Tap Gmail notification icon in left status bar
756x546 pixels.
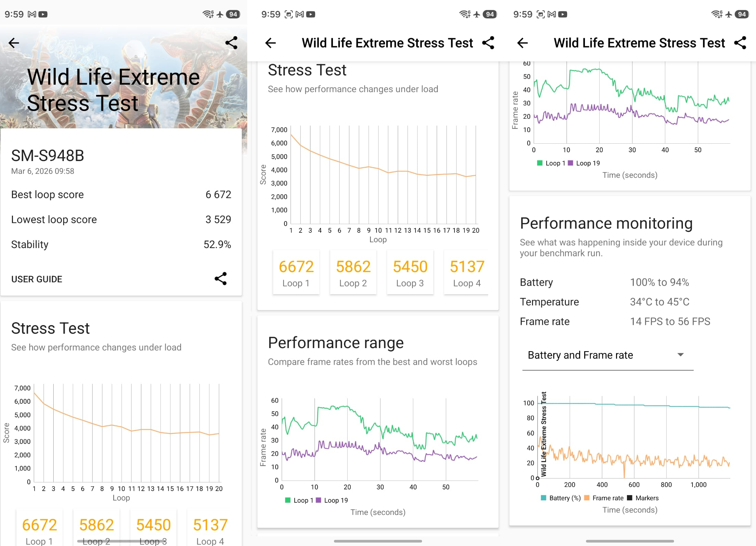[32, 14]
